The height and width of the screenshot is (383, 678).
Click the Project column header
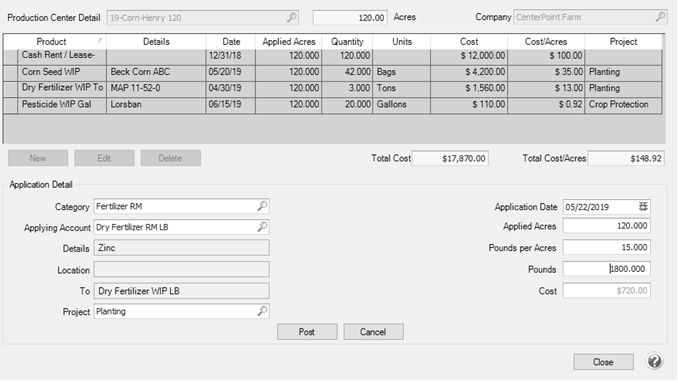click(623, 42)
